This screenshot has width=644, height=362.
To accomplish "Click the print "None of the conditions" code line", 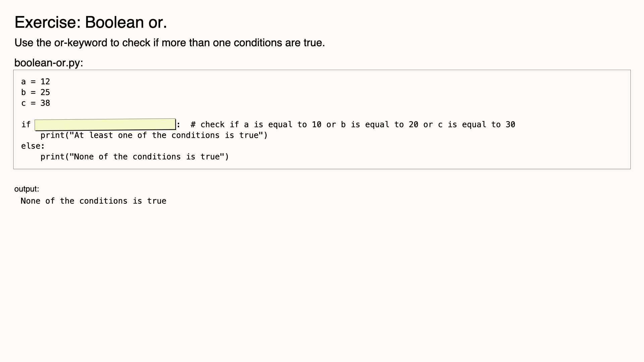I will (x=135, y=157).
